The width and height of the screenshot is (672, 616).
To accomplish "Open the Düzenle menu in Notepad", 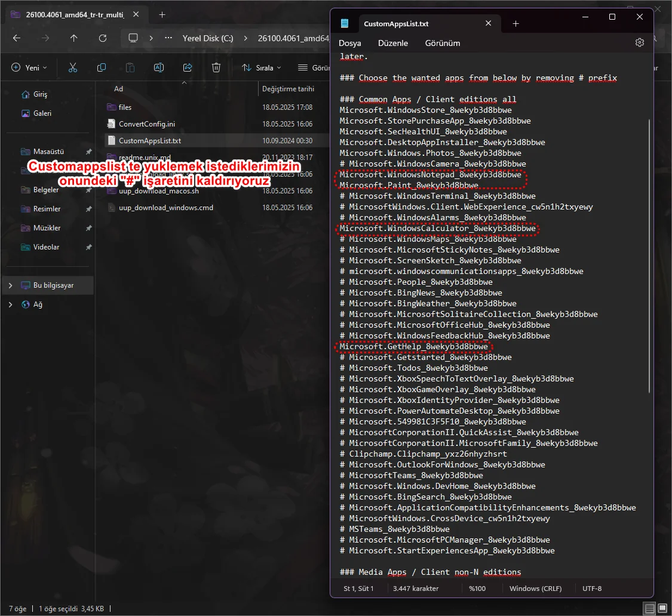I will tap(393, 43).
